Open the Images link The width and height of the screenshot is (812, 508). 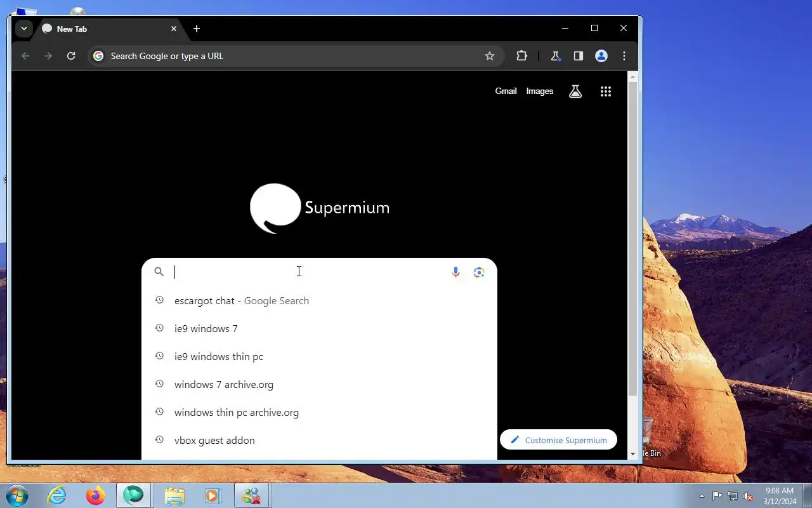(540, 91)
